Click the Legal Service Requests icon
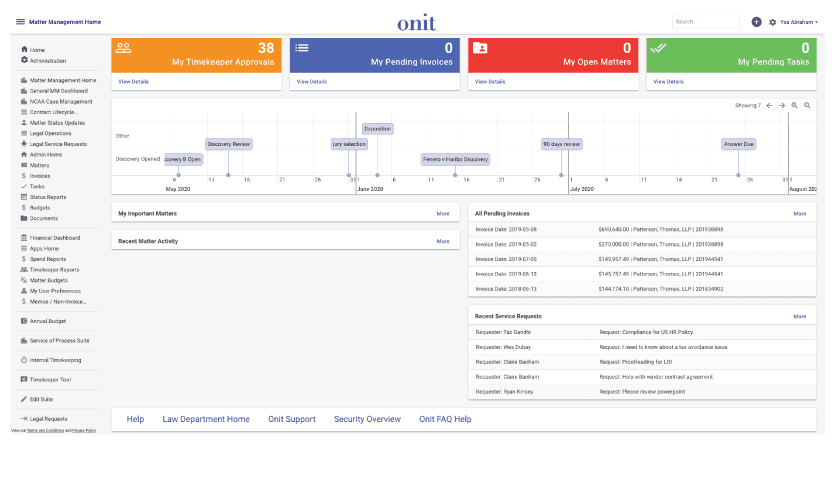The height and width of the screenshot is (500, 840). pos(24,144)
